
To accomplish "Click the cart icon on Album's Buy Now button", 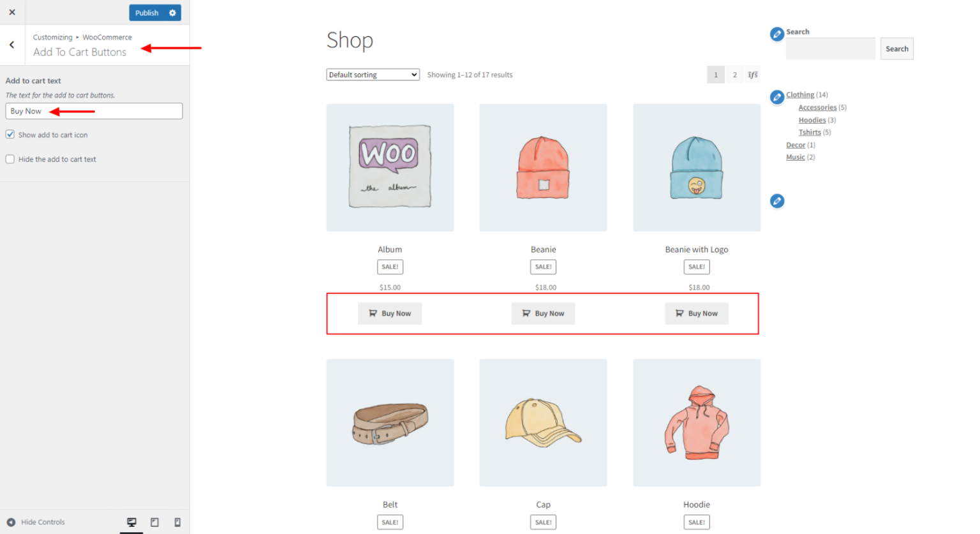I will [373, 313].
